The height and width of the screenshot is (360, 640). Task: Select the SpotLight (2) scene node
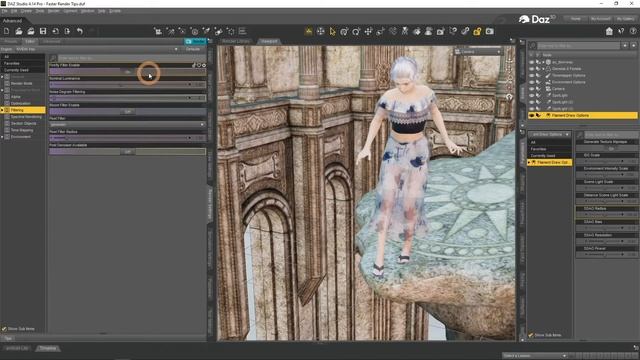[x=562, y=102]
